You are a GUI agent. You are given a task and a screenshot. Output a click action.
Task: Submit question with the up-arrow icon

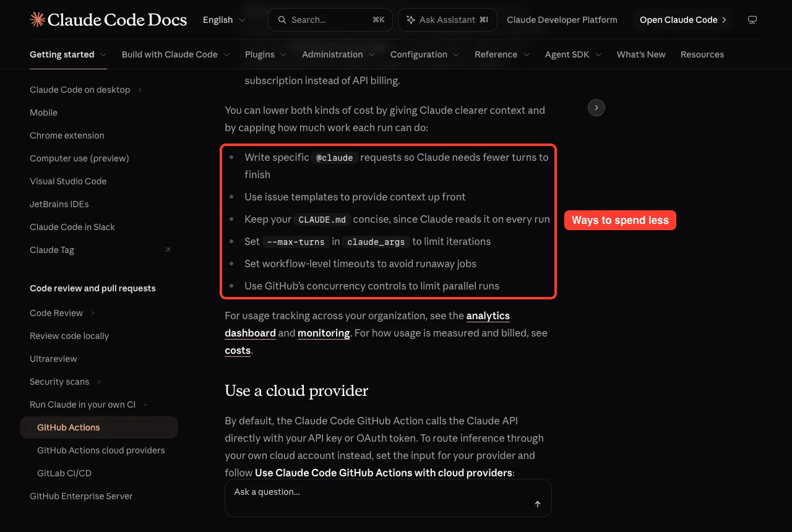[x=538, y=504]
